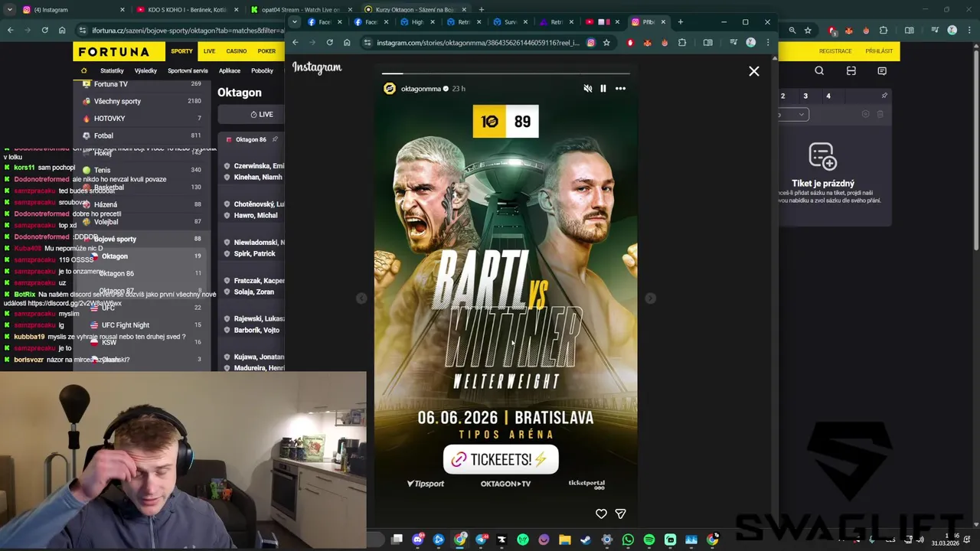Open Spotify from taskbar
This screenshot has width=980, height=551.
(649, 540)
